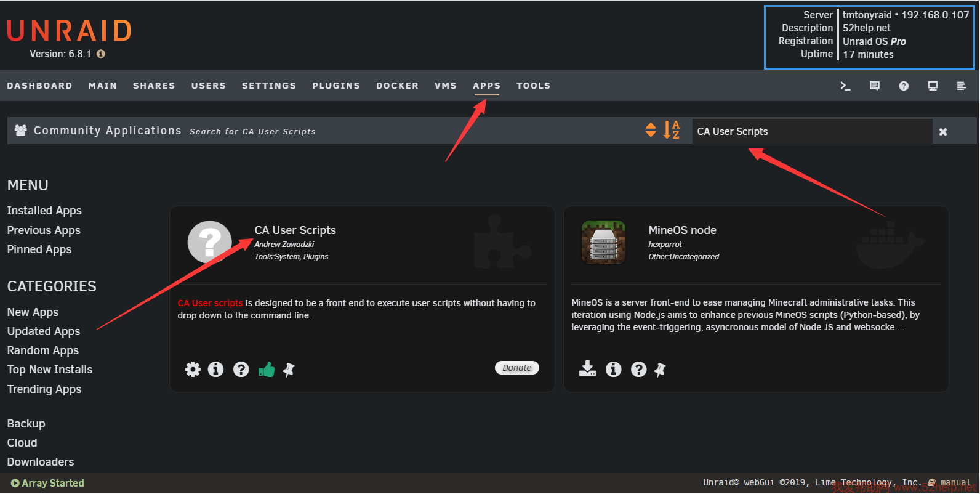Show info for the MineOS node app
The image size is (980, 494).
pyautogui.click(x=613, y=369)
